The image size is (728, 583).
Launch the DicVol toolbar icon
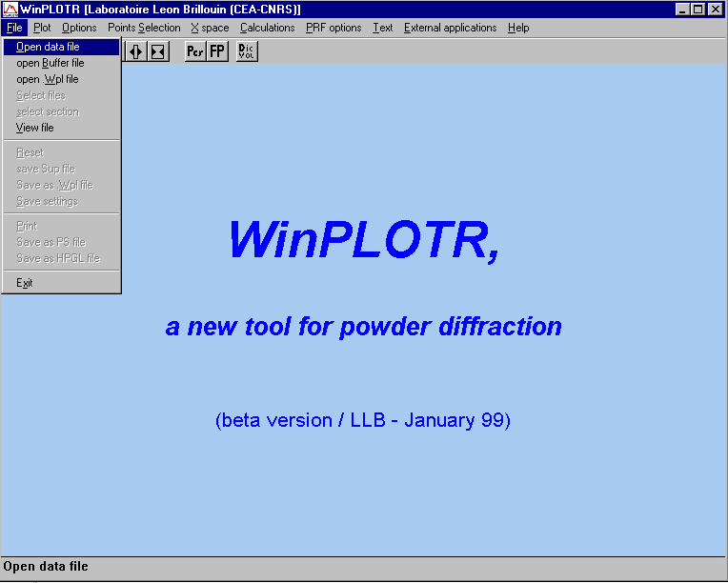tap(247, 51)
